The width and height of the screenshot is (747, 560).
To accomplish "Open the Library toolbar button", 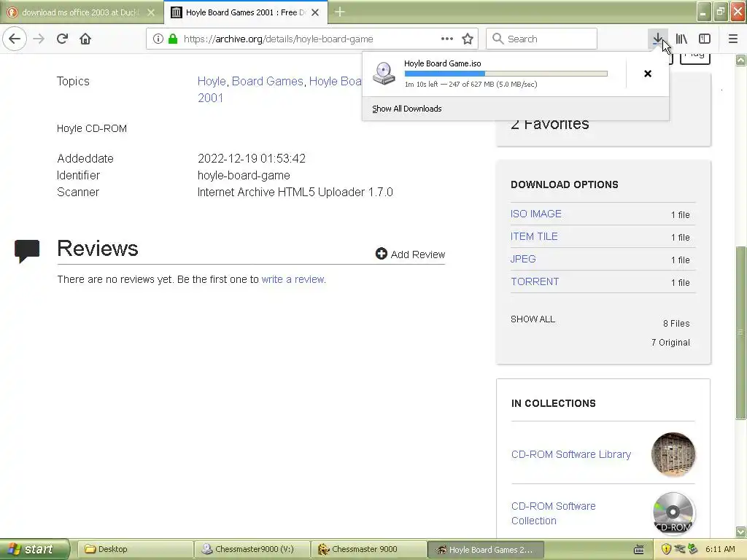I will point(681,39).
